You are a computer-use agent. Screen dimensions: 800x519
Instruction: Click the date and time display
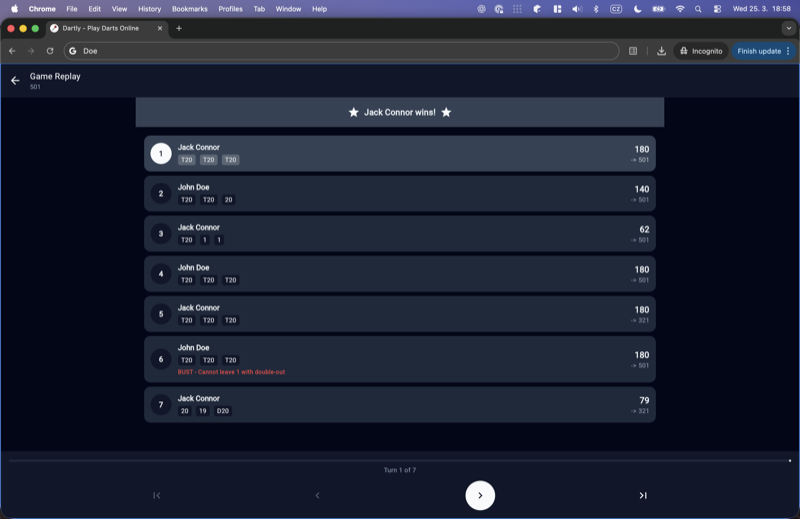click(762, 9)
